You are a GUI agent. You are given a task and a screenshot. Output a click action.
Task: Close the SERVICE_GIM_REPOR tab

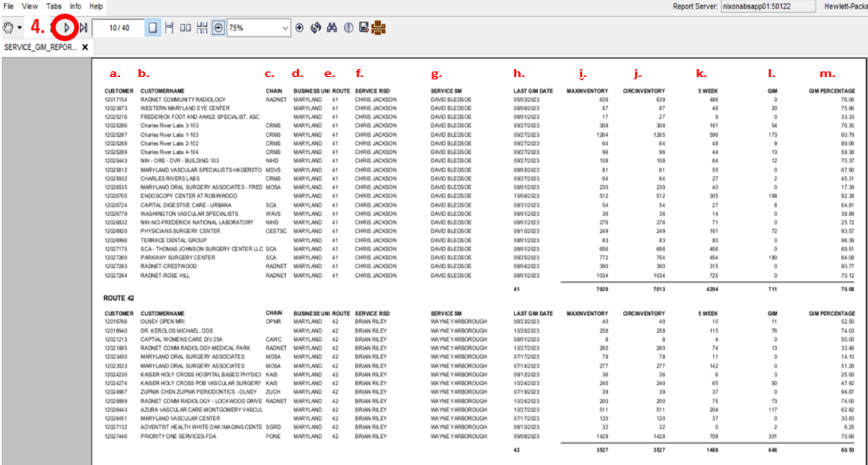85,47
